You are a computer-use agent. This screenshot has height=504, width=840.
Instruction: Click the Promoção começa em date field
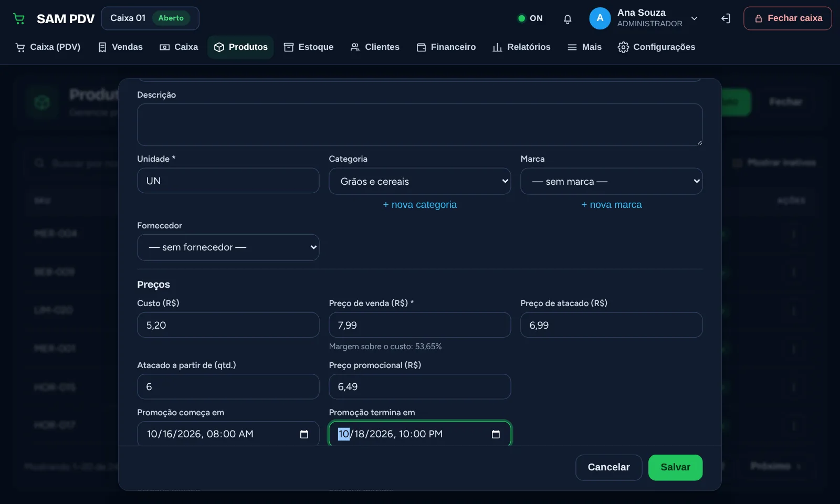(228, 434)
